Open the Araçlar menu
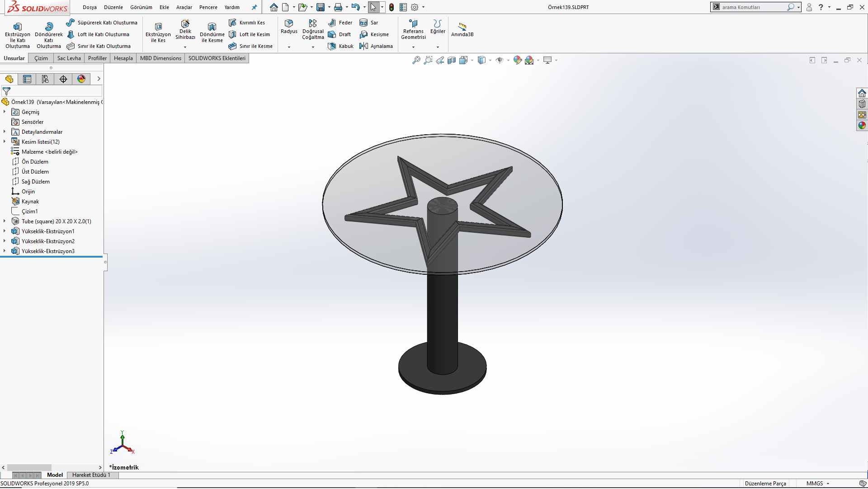Screen dimensions: 868x489 (x=184, y=7)
